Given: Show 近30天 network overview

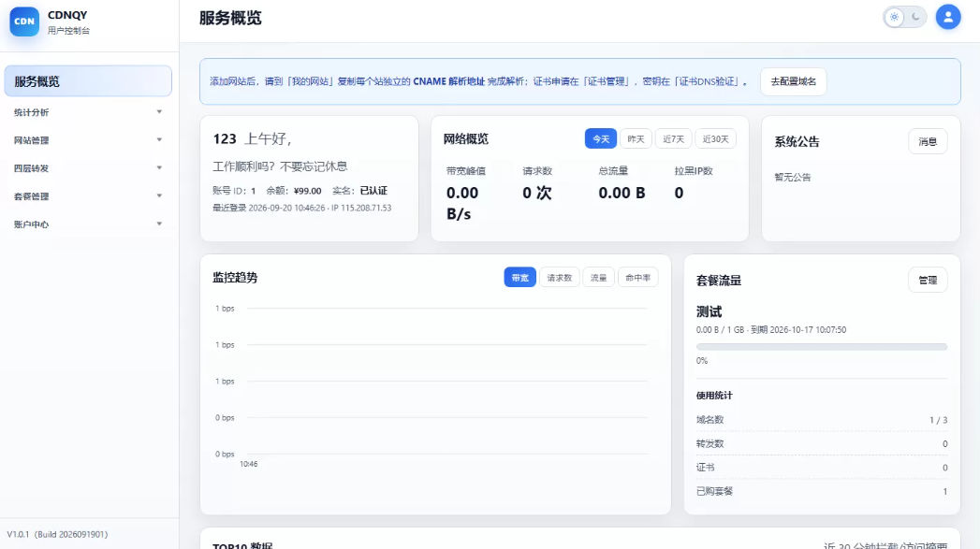Looking at the screenshot, I should click(x=716, y=138).
